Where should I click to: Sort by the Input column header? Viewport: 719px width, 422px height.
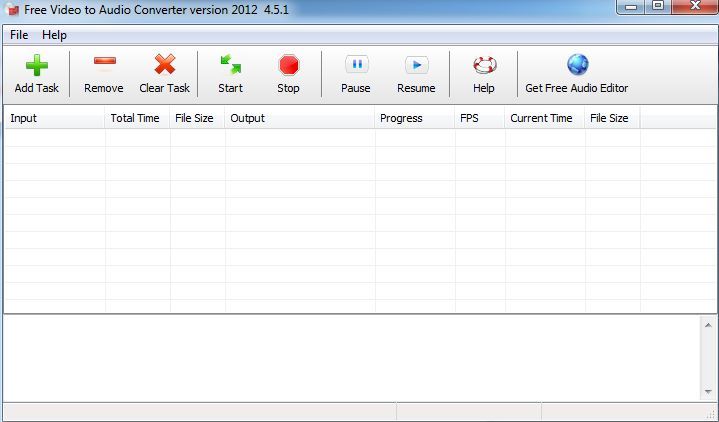coord(54,118)
